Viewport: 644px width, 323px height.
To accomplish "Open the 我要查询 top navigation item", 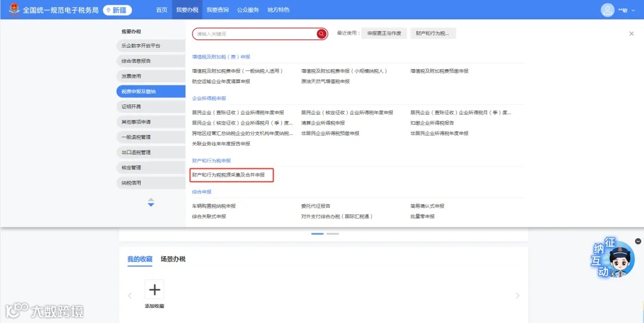I will pos(218,10).
